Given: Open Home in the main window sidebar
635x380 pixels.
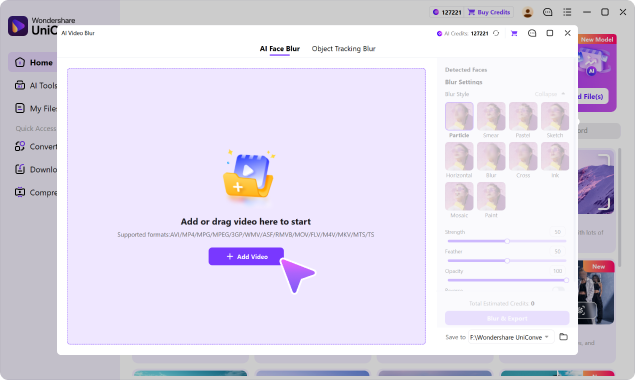Looking at the screenshot, I should tap(33, 62).
